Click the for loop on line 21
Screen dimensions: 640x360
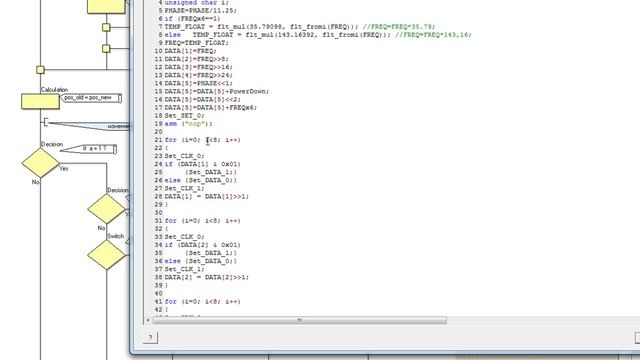(202, 140)
